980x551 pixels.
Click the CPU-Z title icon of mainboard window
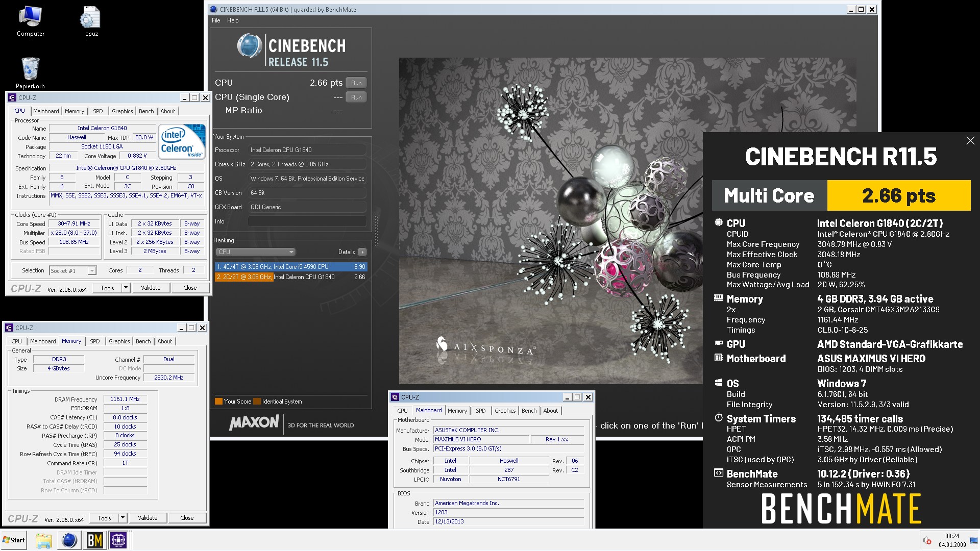point(395,397)
